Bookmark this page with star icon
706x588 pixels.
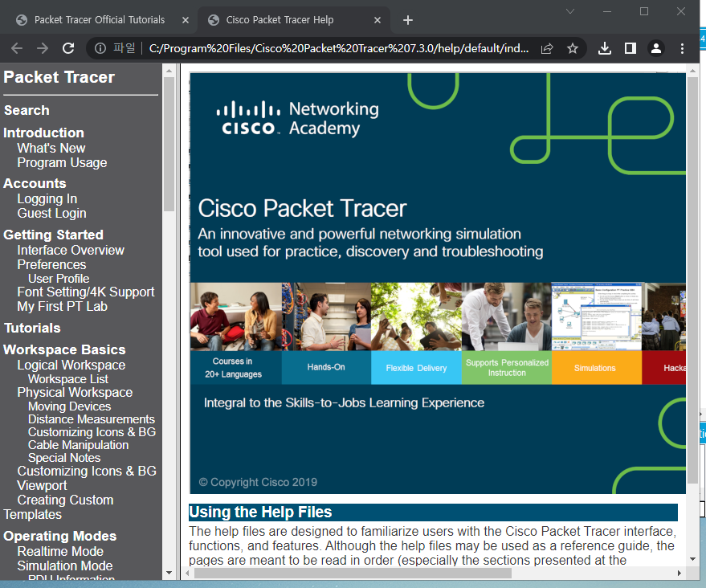[573, 48]
